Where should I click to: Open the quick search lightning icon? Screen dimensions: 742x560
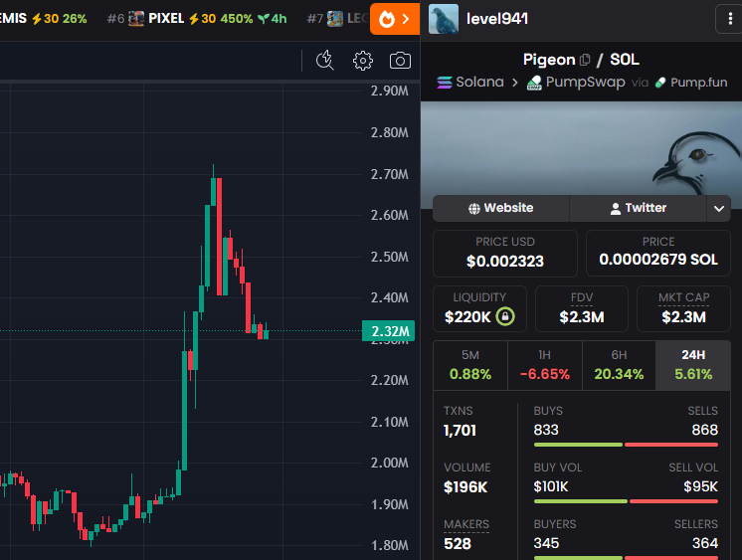325,61
